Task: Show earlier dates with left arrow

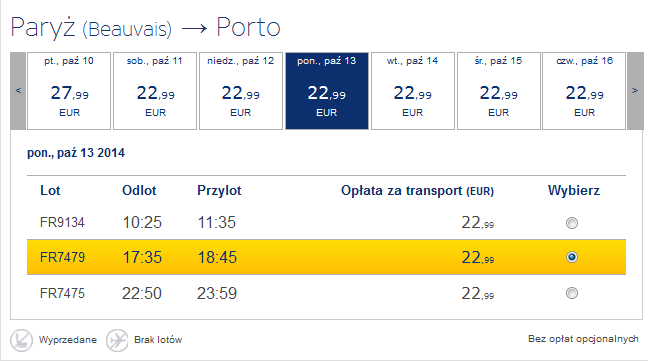Action: [18, 90]
